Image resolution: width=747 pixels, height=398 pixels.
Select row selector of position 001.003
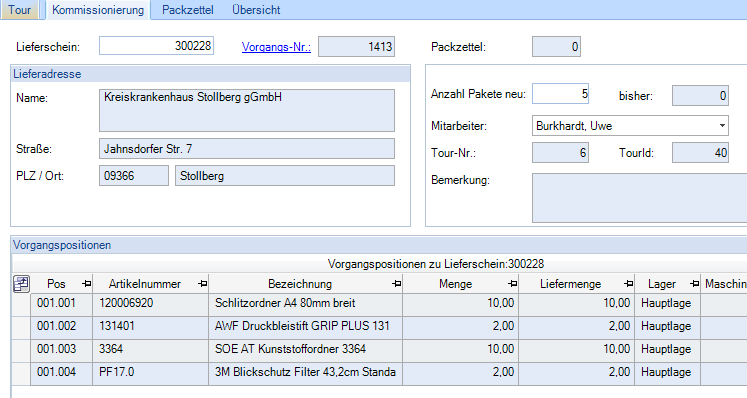coord(21,350)
